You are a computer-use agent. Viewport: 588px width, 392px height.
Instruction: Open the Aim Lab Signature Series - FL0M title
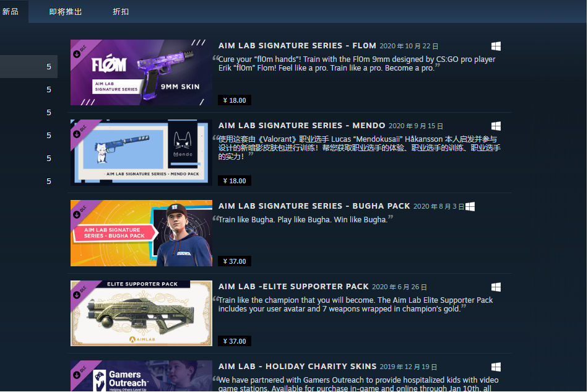point(297,46)
